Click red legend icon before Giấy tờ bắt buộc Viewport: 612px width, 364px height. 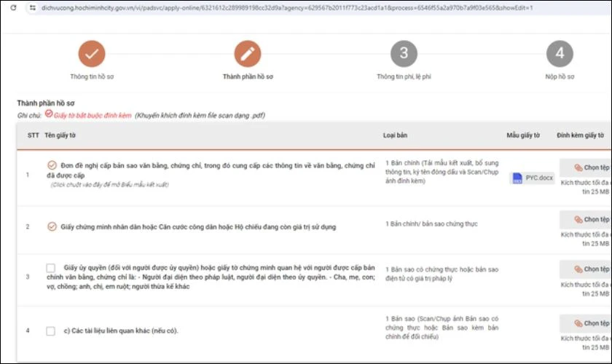tap(49, 114)
